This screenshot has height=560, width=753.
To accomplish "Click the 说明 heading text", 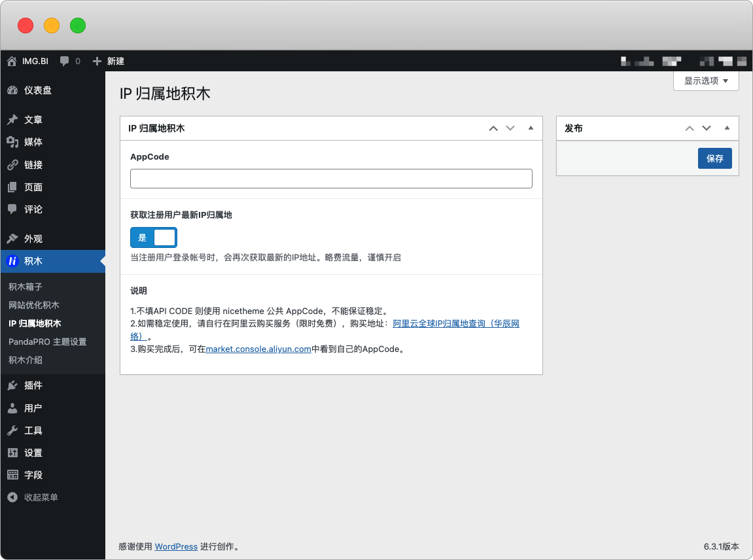I will click(138, 290).
